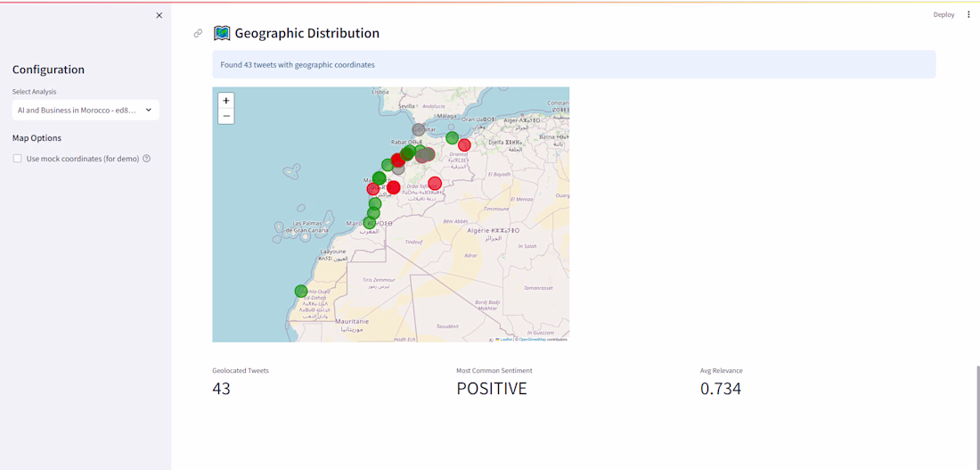Screen dimensions: 980x470
Task: Click the page vertical scrollbar thumb
Action: pyautogui.click(x=976, y=416)
